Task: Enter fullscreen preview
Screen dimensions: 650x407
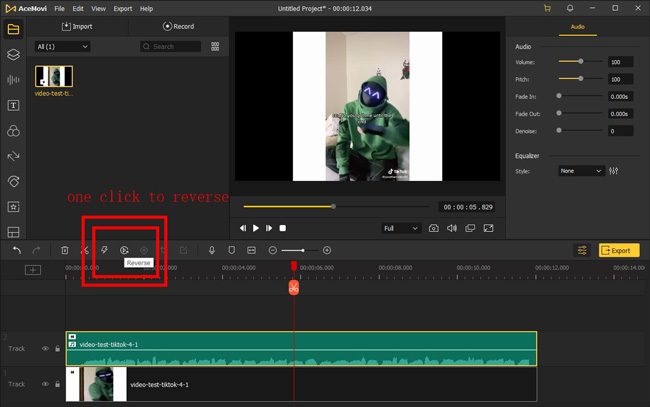Action: tap(488, 228)
